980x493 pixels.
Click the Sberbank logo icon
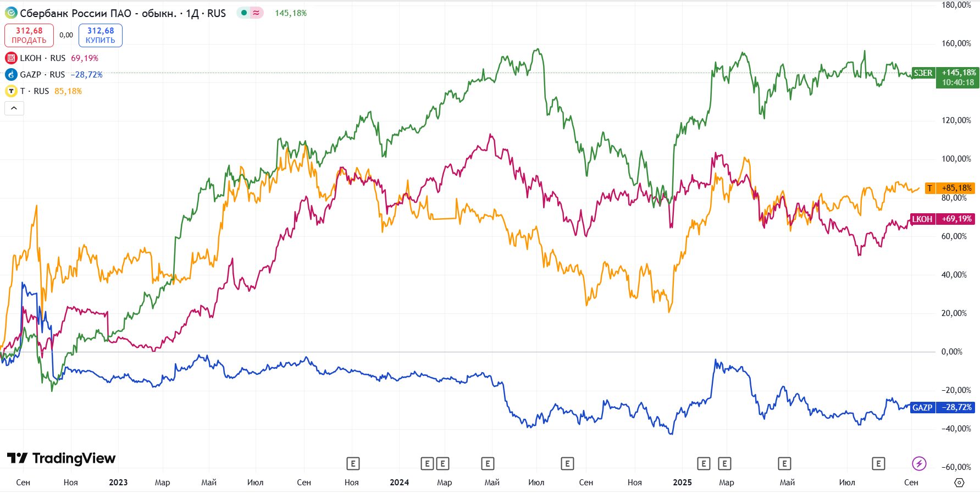click(11, 13)
